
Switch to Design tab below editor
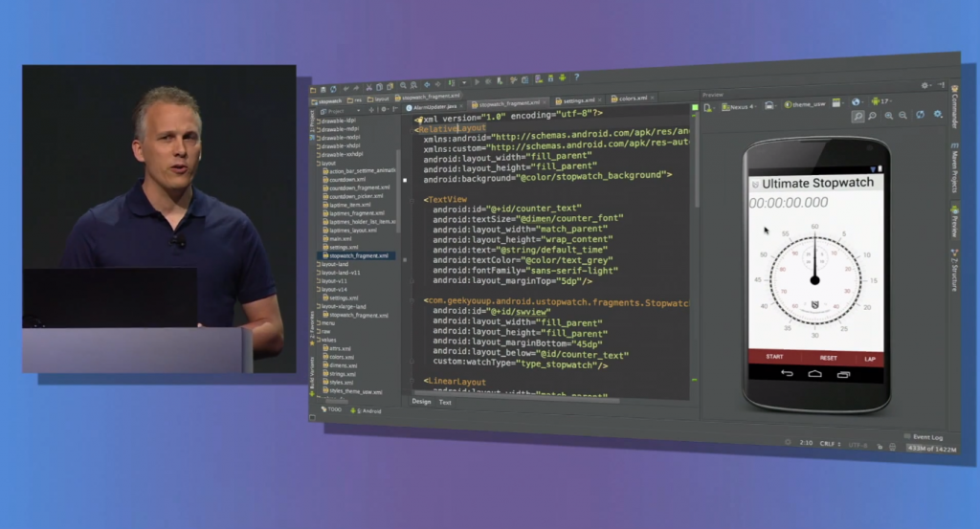pos(421,402)
